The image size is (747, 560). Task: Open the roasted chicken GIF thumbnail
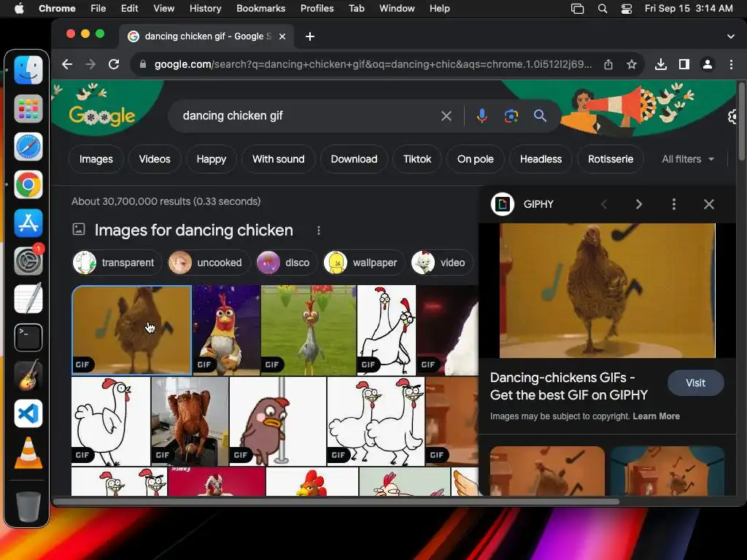coord(190,421)
